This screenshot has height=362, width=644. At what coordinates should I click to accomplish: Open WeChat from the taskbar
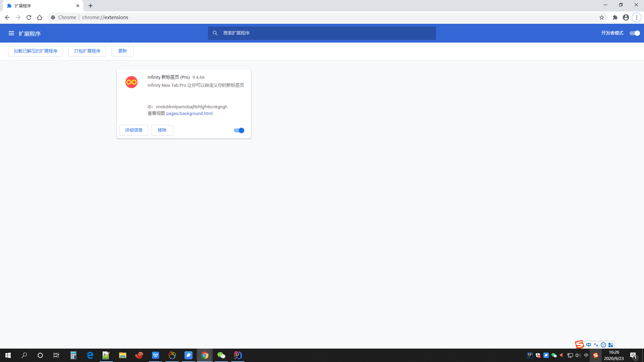pos(221,355)
